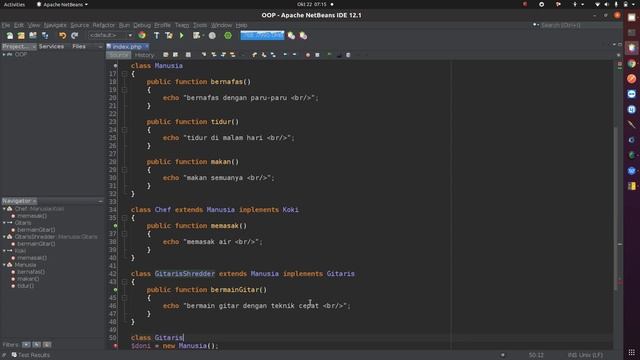The width and height of the screenshot is (640, 360).
Task: Collapse the fold marker for function bernafas
Action: coord(124,90)
